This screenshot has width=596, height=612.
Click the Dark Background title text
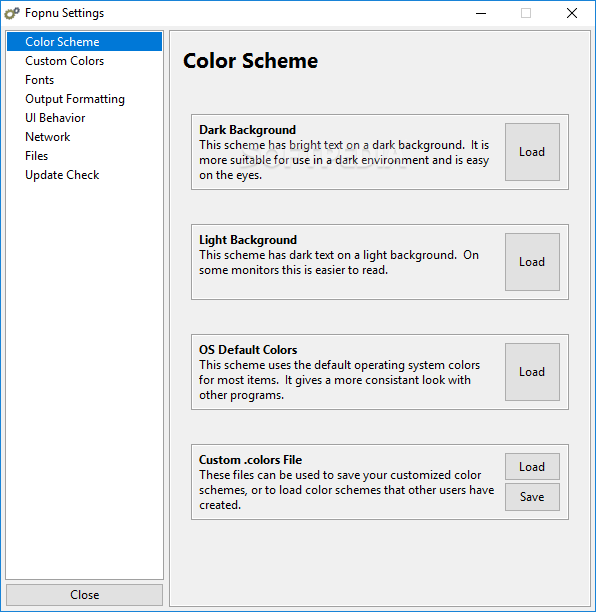coord(247,130)
